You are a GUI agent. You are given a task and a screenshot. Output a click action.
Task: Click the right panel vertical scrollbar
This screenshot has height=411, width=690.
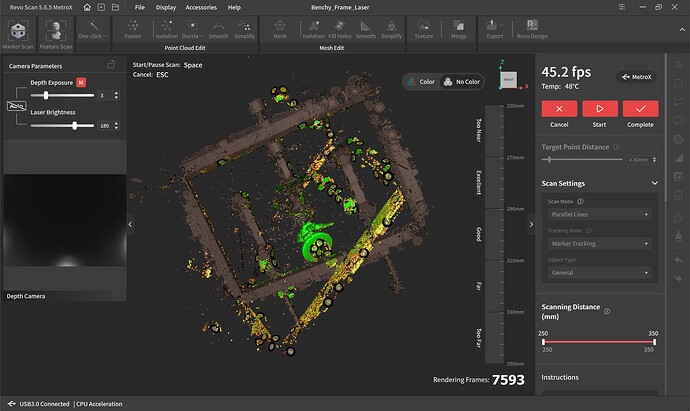coord(666,128)
